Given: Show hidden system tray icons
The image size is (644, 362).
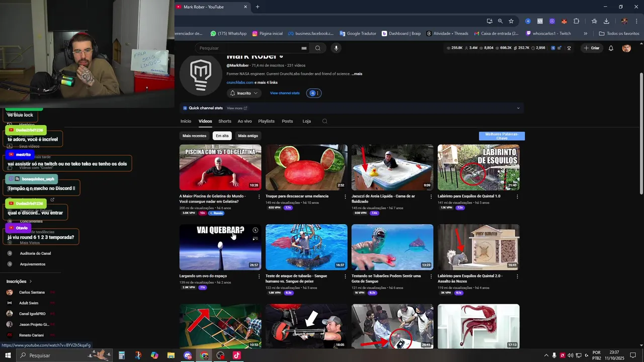Looking at the screenshot, I should pyautogui.click(x=546, y=355).
